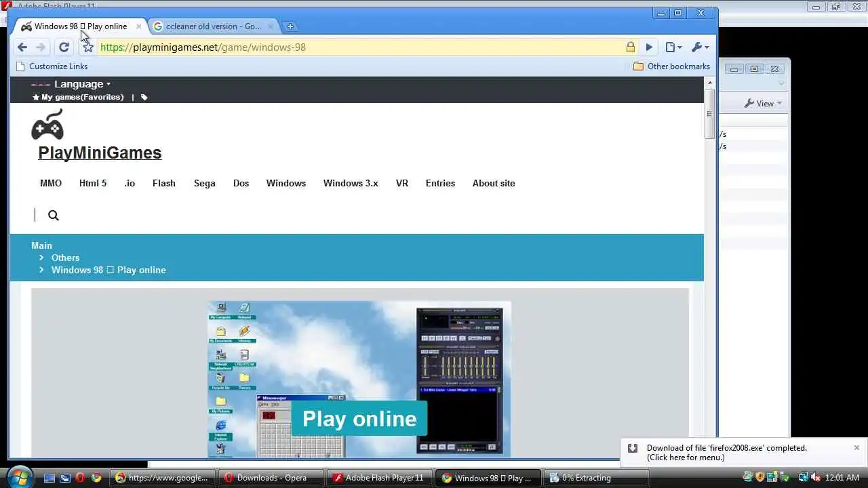This screenshot has width=868, height=488.
Task: Open the Html 5 games category
Action: tap(93, 183)
